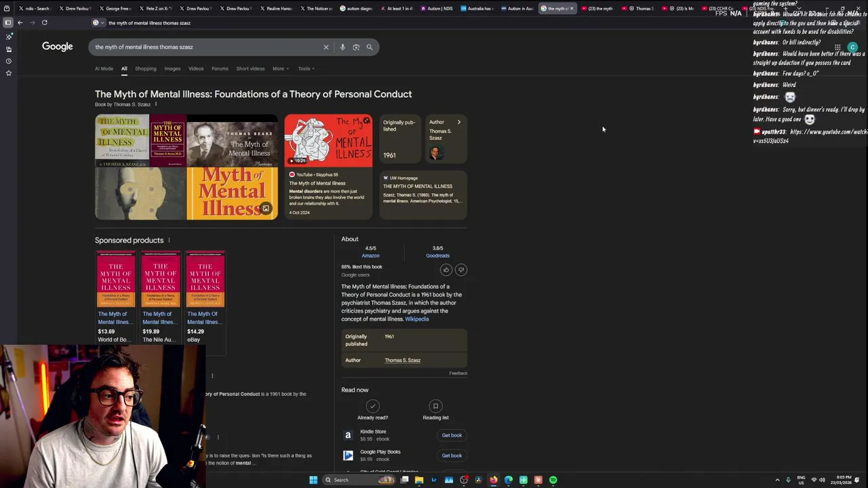Open the YouTube Sisyphus 55 video thumbnail
The width and height of the screenshot is (868, 488).
pyautogui.click(x=328, y=140)
